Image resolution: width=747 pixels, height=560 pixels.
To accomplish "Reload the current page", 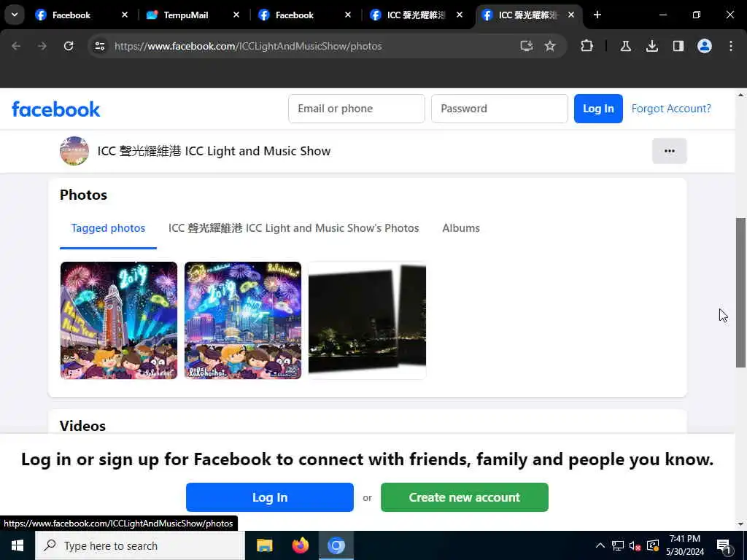I will point(69,46).
